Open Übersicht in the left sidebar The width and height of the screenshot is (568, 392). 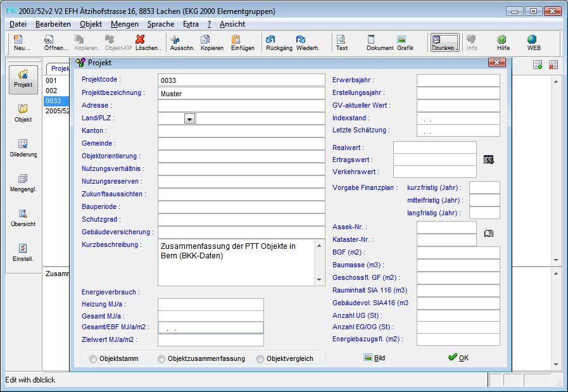click(x=23, y=218)
